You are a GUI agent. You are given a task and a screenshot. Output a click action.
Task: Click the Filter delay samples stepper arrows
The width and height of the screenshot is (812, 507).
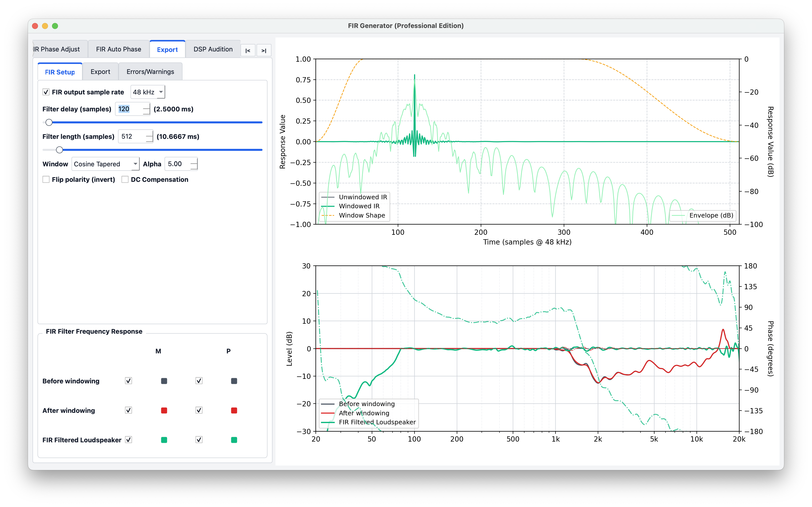(x=146, y=109)
